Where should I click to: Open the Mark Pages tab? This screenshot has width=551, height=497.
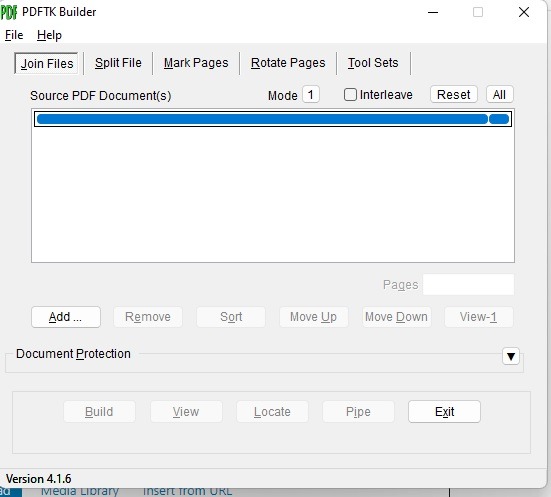pyautogui.click(x=196, y=63)
